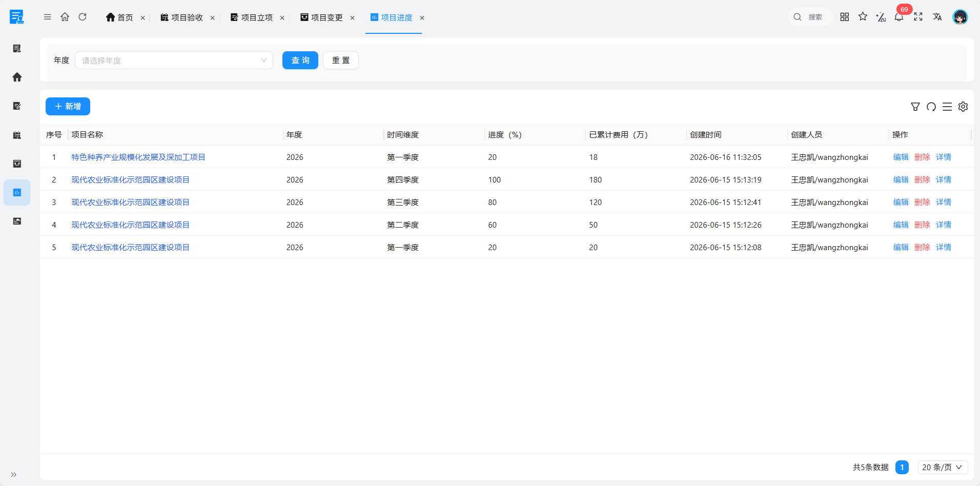
Task: Open the table filter funnel icon
Action: point(915,107)
